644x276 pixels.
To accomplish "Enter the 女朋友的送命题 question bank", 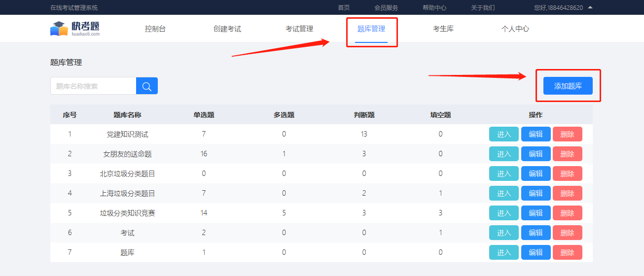I will 504,154.
